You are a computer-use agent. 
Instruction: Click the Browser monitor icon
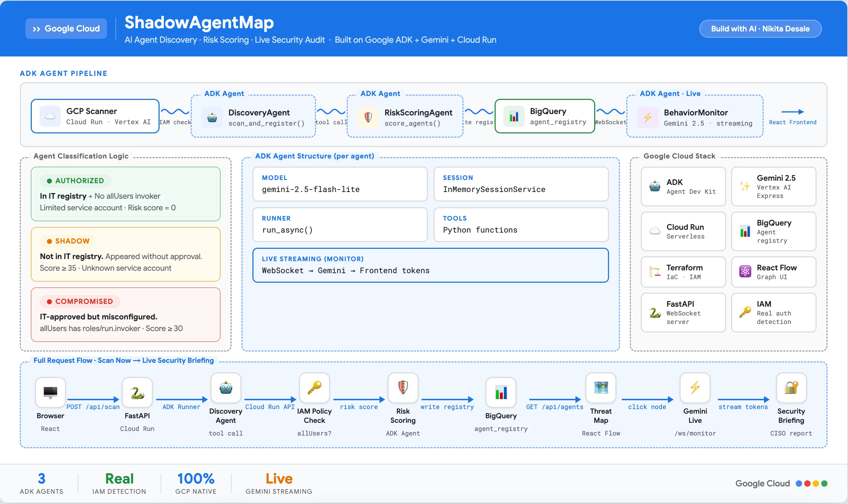[x=50, y=392]
